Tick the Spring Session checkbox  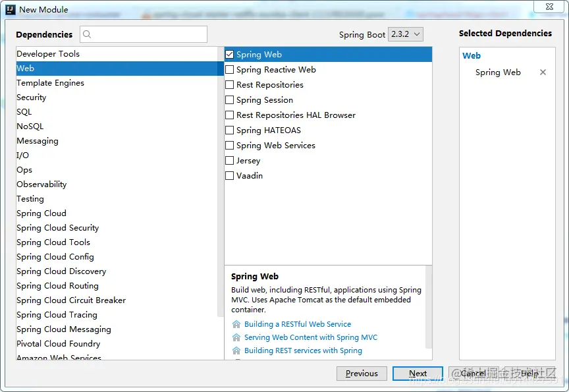tap(229, 100)
